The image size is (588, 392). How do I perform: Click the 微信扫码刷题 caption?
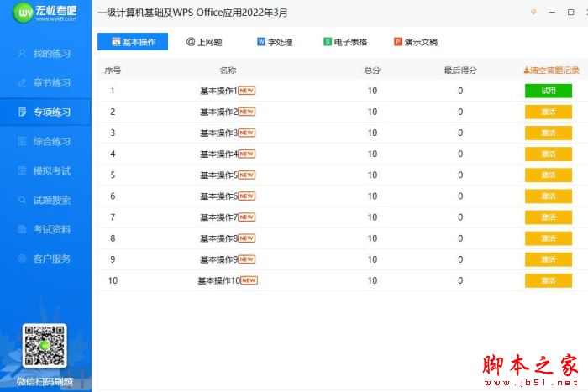45,381
